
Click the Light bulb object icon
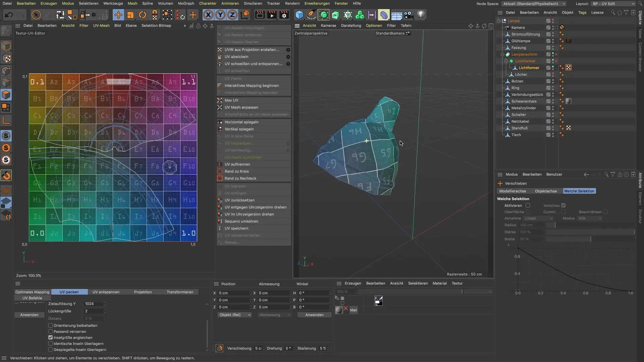(421, 15)
